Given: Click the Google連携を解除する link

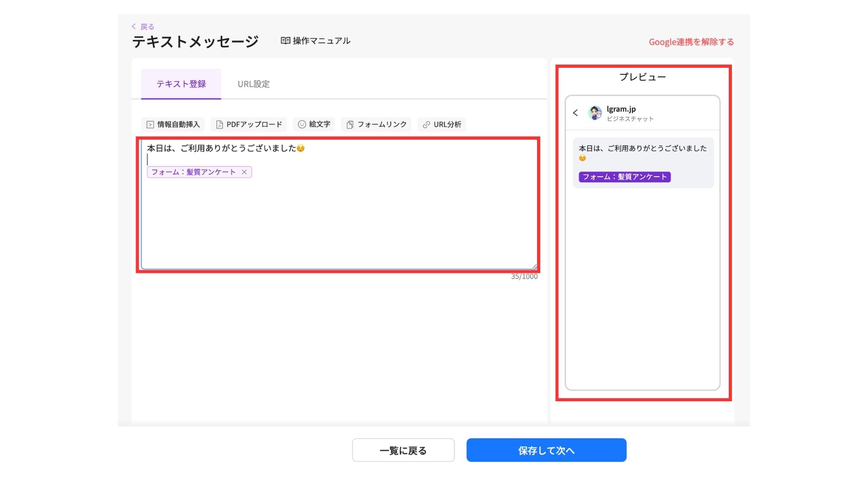Looking at the screenshot, I should (x=691, y=42).
